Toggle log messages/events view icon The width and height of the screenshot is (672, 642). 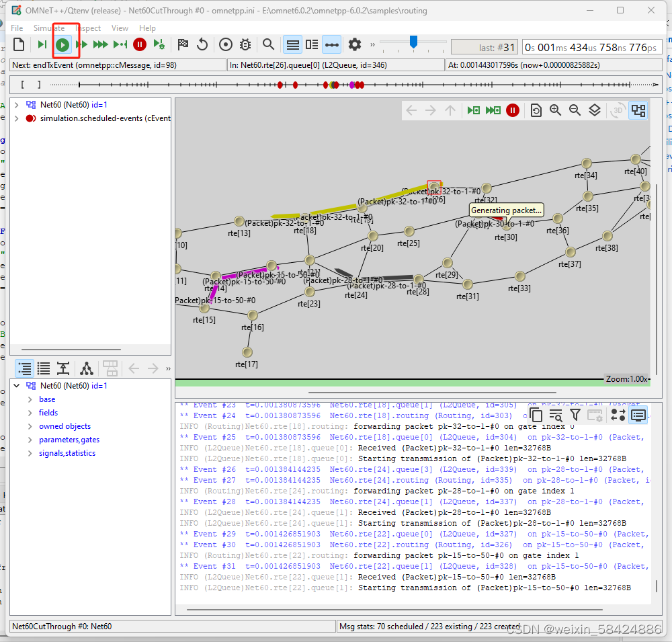tap(618, 415)
